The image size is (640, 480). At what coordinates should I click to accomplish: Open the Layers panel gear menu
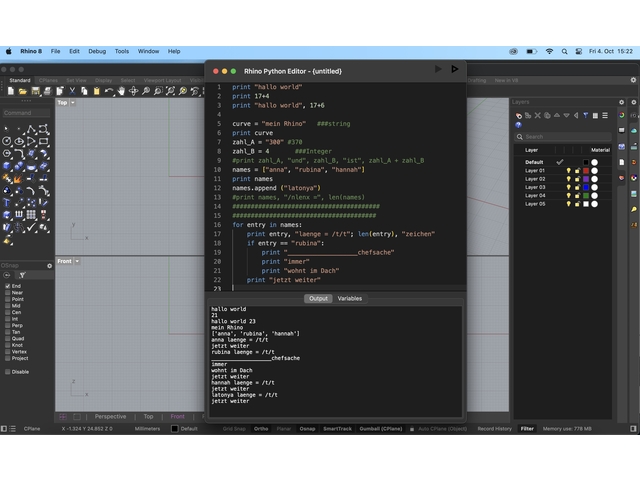[621, 102]
